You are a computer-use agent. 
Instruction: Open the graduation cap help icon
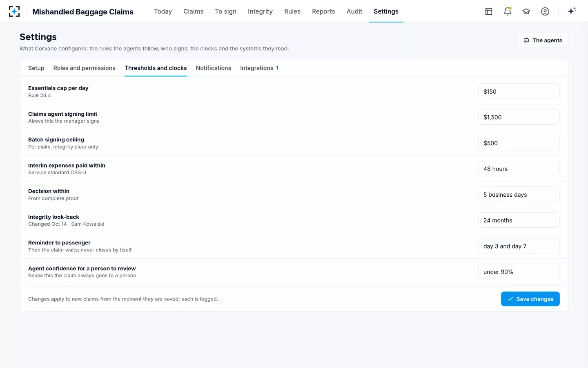(526, 11)
